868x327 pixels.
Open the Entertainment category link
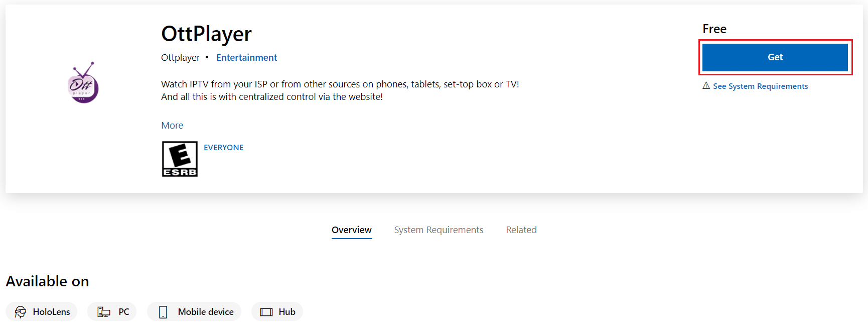point(246,57)
